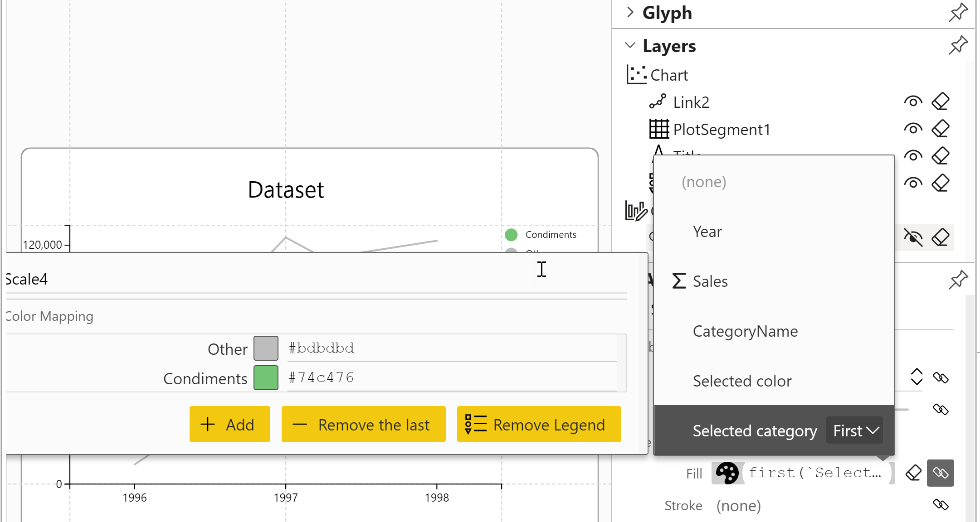This screenshot has height=522, width=980.
Task: Unlink the Fill attribute data mapping
Action: click(x=941, y=473)
